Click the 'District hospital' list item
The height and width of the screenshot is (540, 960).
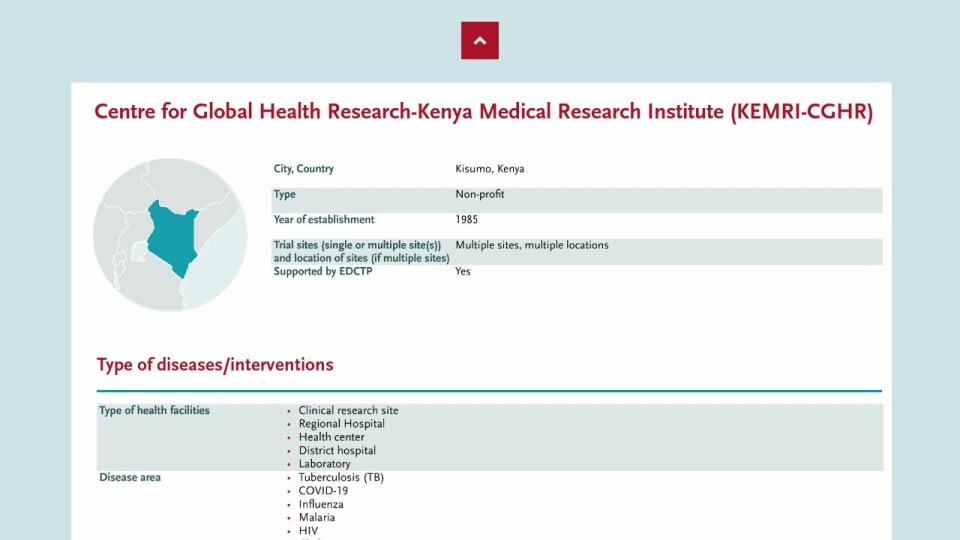tap(337, 451)
